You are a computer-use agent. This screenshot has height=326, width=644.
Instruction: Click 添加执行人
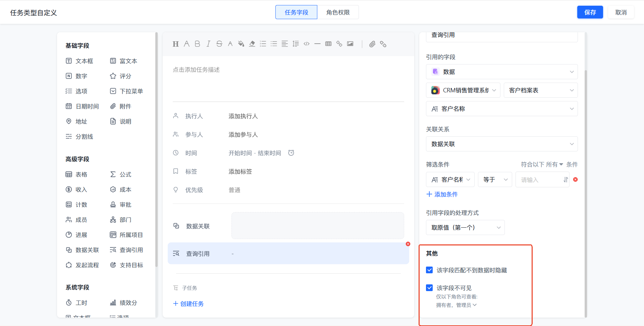click(243, 116)
